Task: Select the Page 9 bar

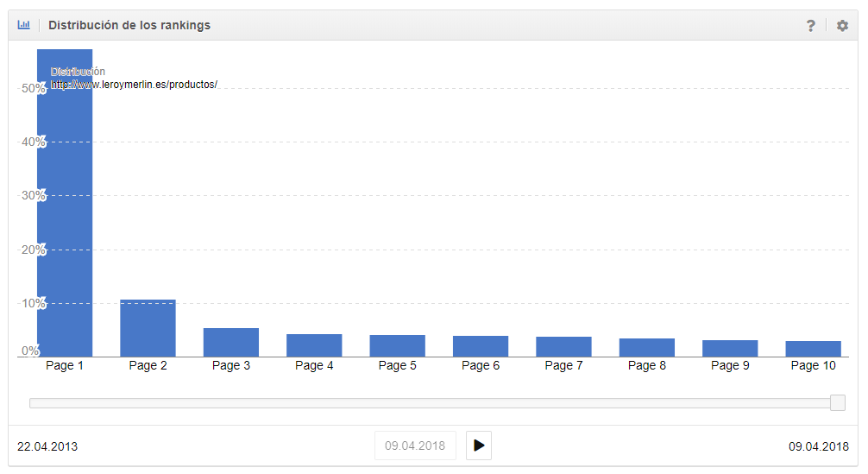Action: [x=730, y=348]
